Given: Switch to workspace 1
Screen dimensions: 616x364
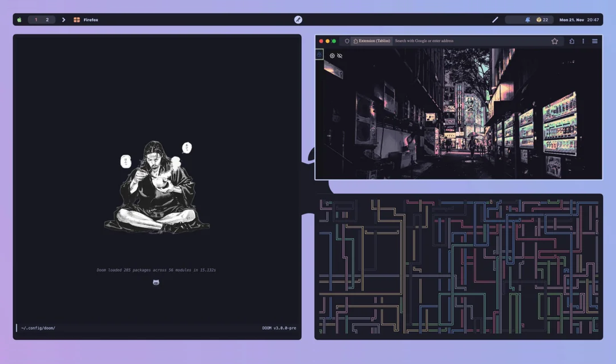Looking at the screenshot, I should point(36,20).
